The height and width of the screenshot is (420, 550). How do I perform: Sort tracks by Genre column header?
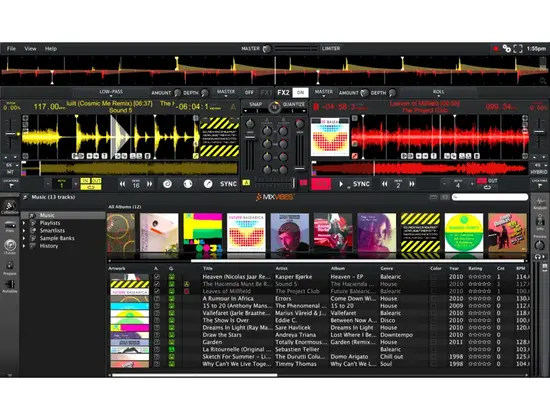point(387,268)
